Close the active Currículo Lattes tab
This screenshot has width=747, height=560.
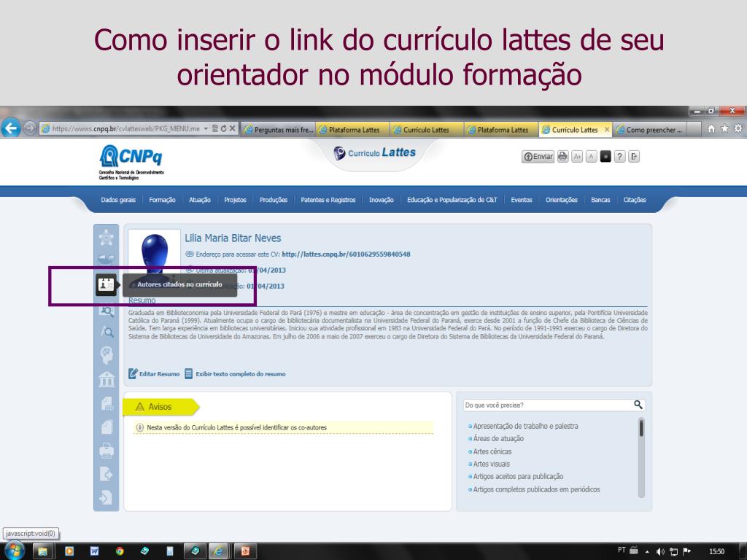coord(606,129)
